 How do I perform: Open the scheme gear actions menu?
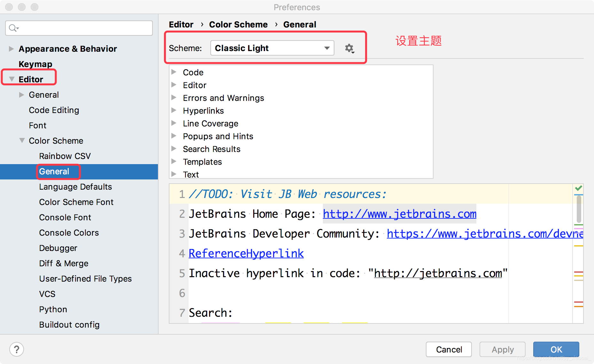(x=349, y=49)
